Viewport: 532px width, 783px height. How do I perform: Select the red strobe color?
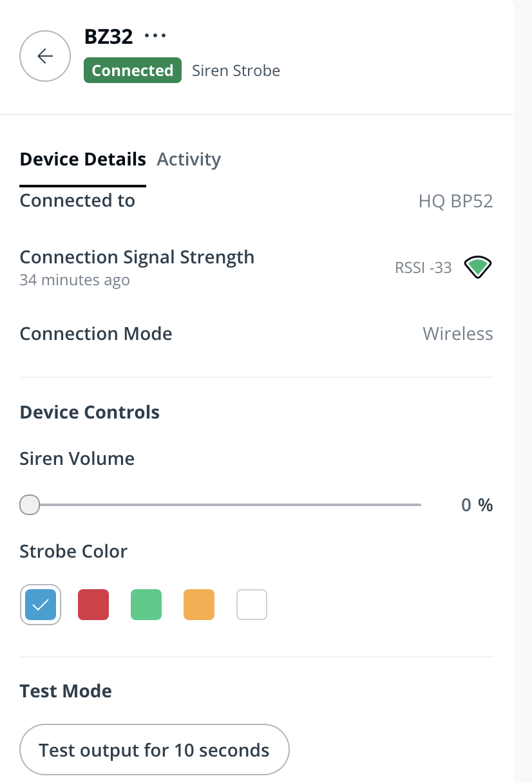pyautogui.click(x=93, y=605)
